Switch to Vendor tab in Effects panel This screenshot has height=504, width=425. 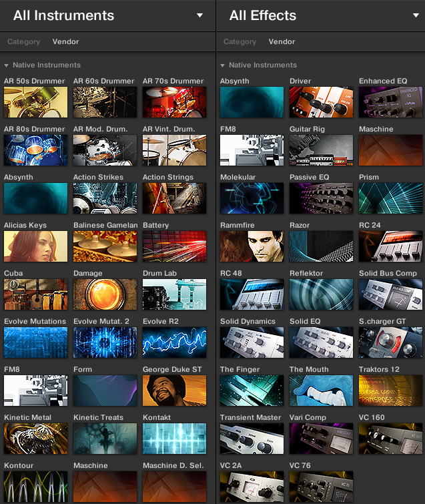282,41
